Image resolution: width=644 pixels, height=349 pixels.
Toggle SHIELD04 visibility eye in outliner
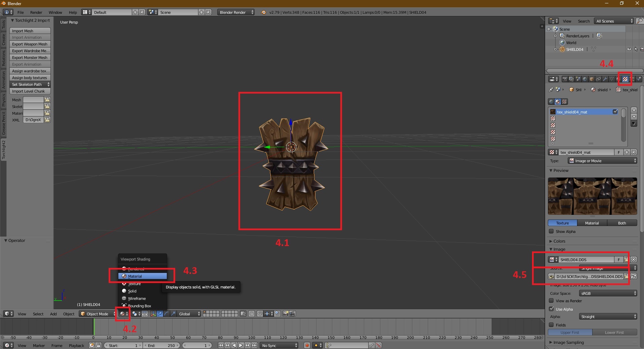point(629,49)
